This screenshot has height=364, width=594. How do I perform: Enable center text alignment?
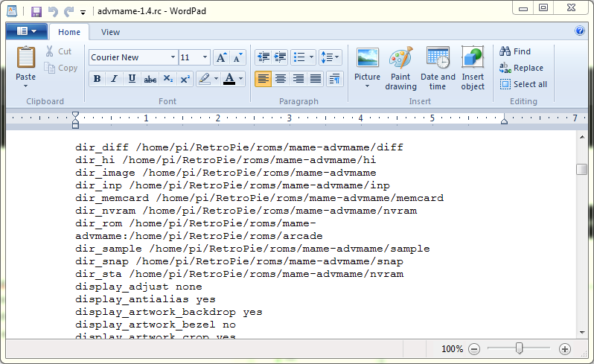click(281, 79)
